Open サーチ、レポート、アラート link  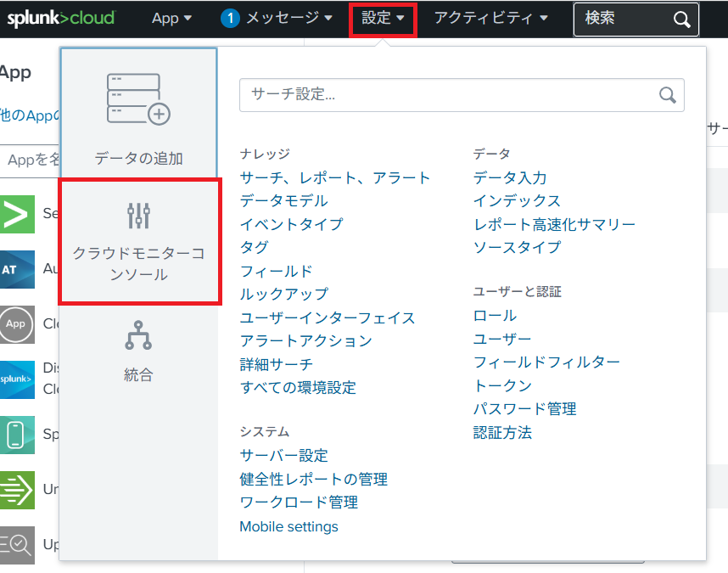coord(335,177)
